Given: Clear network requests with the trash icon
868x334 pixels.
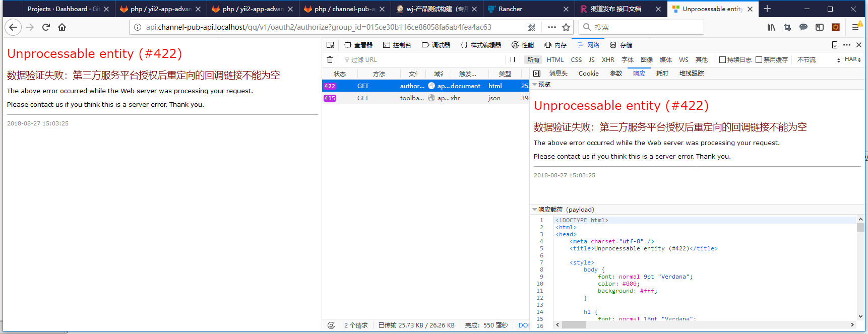Looking at the screenshot, I should (x=330, y=59).
